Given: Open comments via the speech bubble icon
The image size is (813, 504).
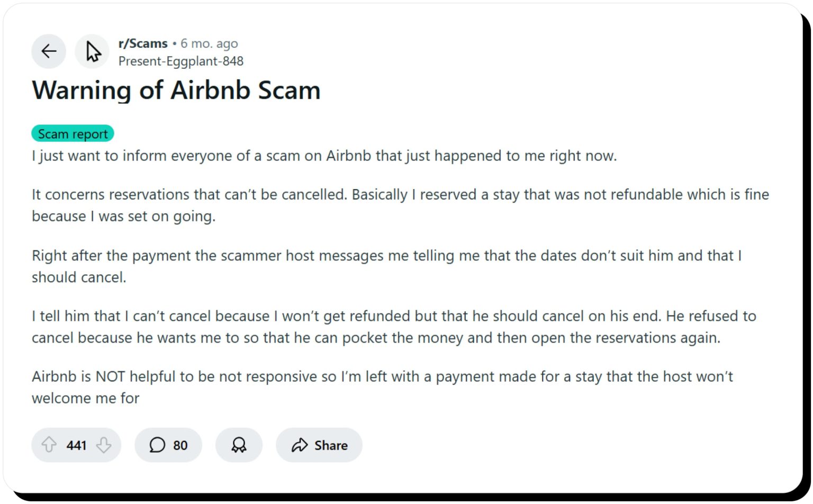Looking at the screenshot, I should pyautogui.click(x=157, y=445).
